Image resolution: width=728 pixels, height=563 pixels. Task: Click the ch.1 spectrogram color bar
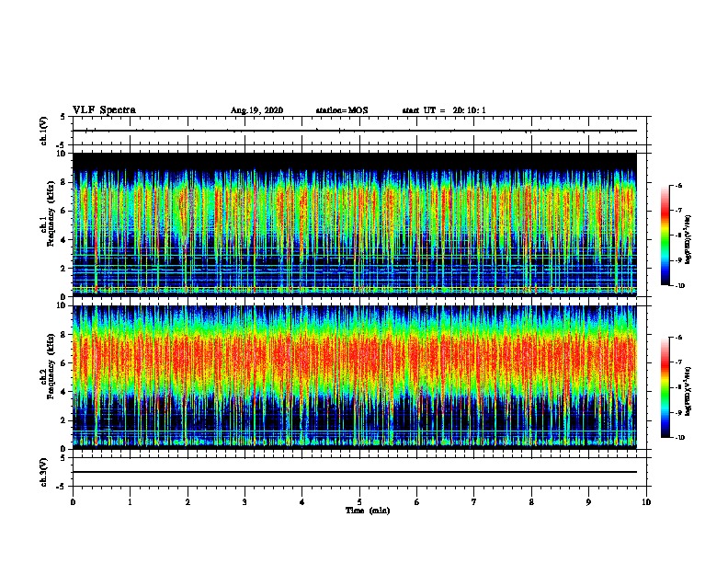coord(665,236)
